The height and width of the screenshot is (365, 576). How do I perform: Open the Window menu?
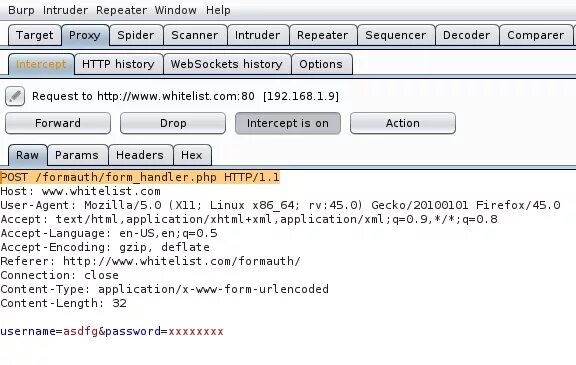point(176,10)
